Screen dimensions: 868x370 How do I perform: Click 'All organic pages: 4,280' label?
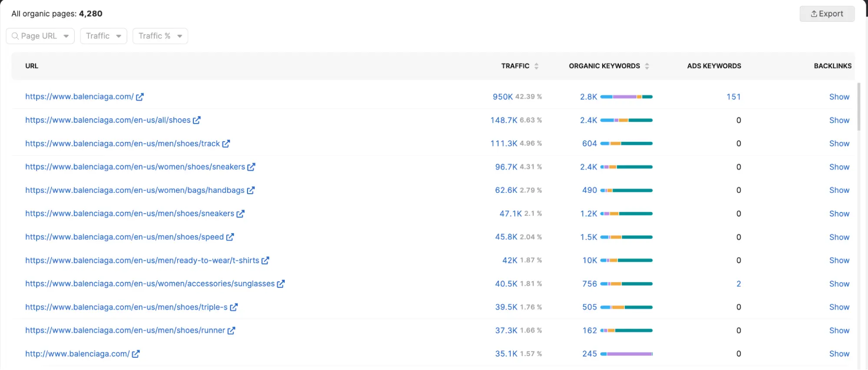[x=57, y=14]
